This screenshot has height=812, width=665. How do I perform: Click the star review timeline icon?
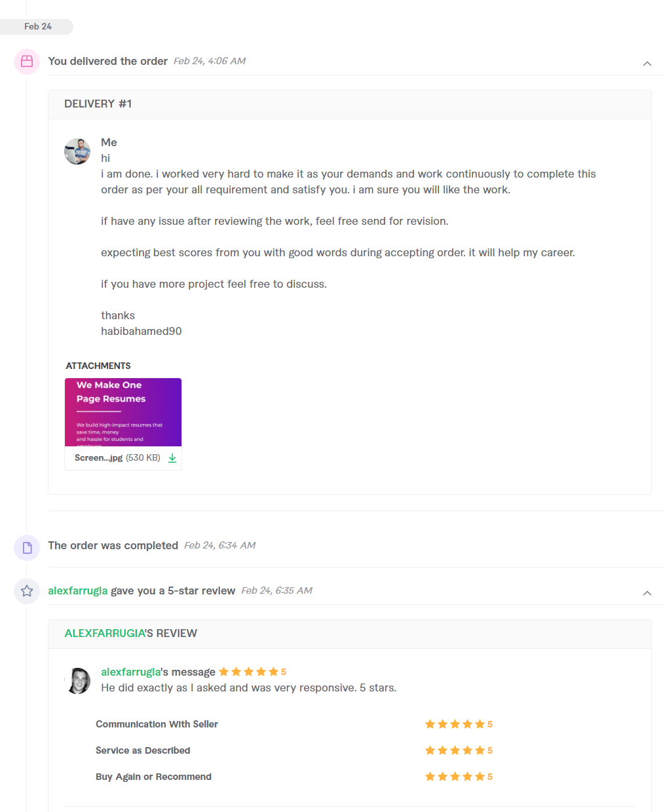(27, 591)
